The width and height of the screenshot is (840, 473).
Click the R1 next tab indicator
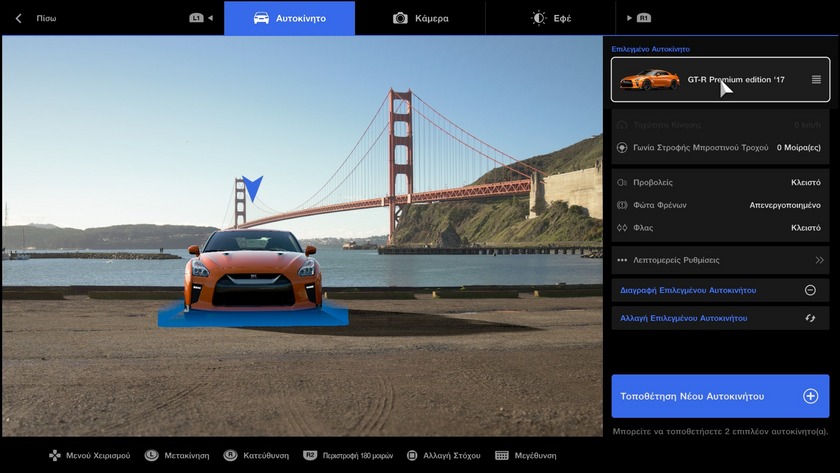point(638,18)
